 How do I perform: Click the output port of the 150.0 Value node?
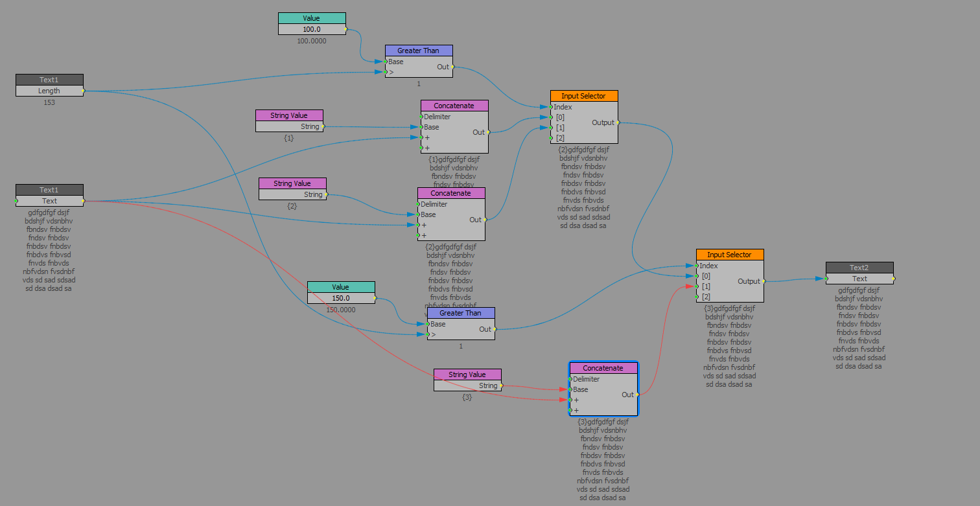click(x=375, y=298)
